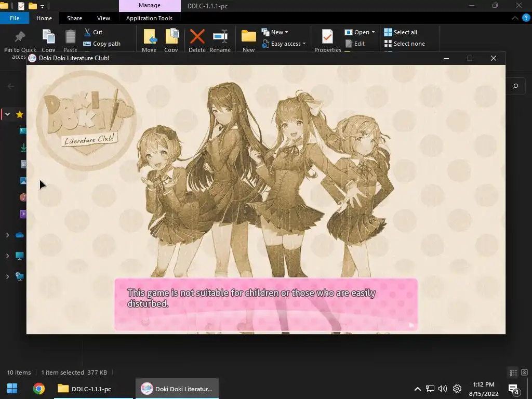Create a New folder via ribbon icon
The image size is (532, 399).
249,37
